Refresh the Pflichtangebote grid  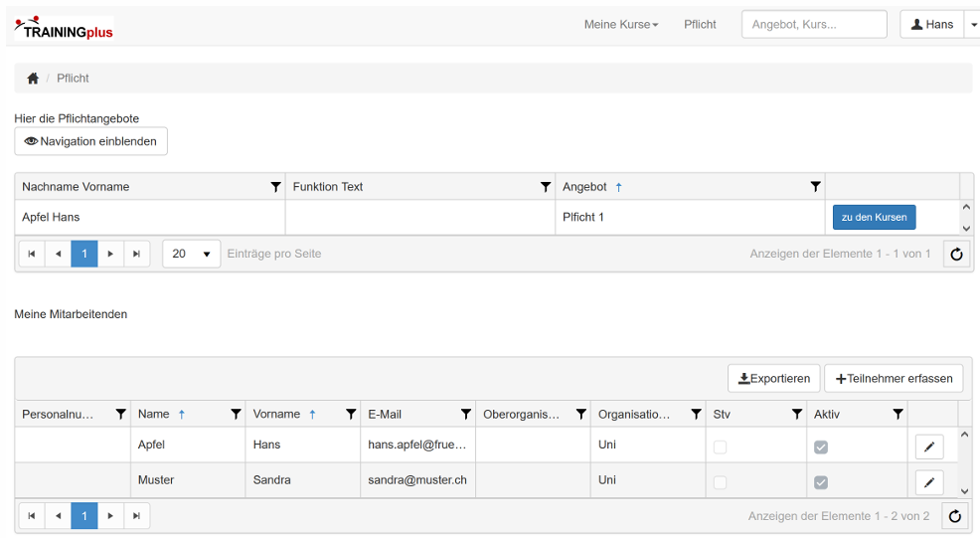coord(956,255)
